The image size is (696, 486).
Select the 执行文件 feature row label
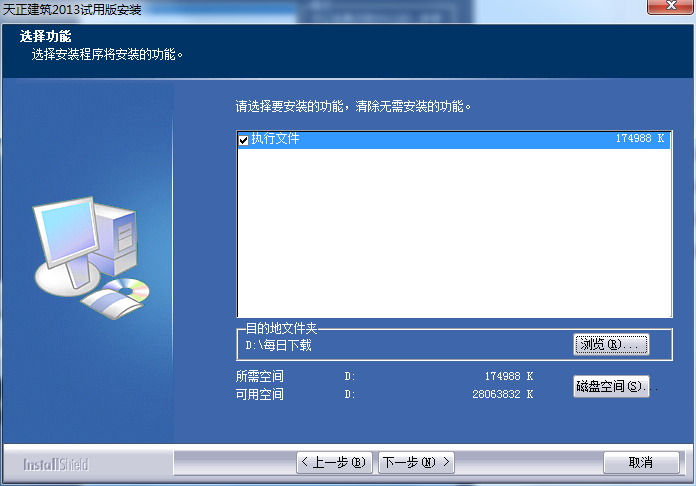click(x=275, y=140)
